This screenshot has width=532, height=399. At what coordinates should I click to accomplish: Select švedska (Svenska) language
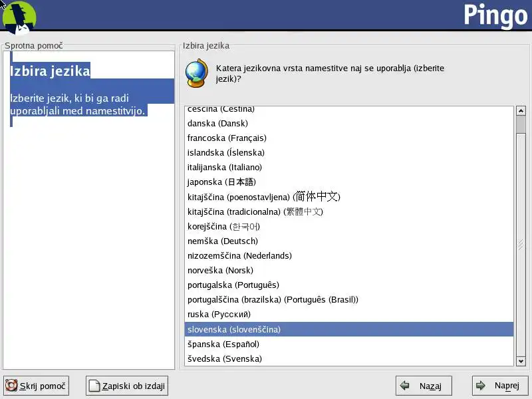[x=348, y=358]
